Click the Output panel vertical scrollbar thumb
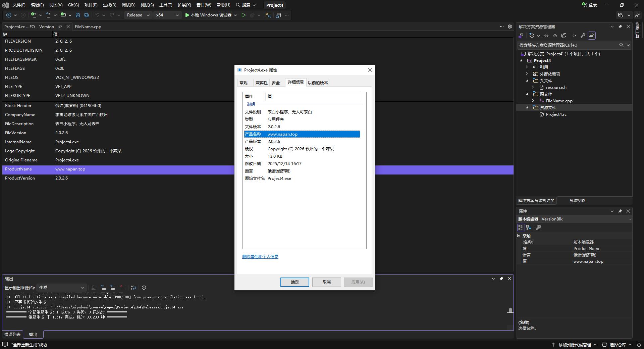This screenshot has width=644, height=349. point(510,310)
